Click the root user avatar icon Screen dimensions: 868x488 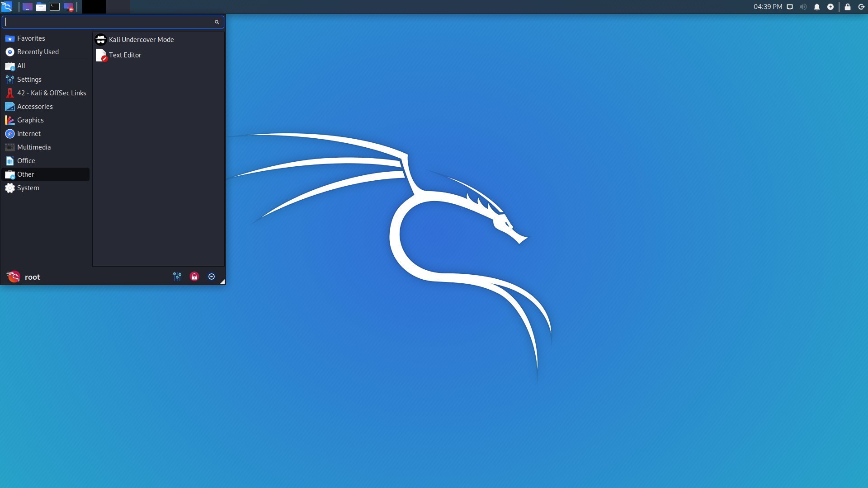click(x=13, y=277)
